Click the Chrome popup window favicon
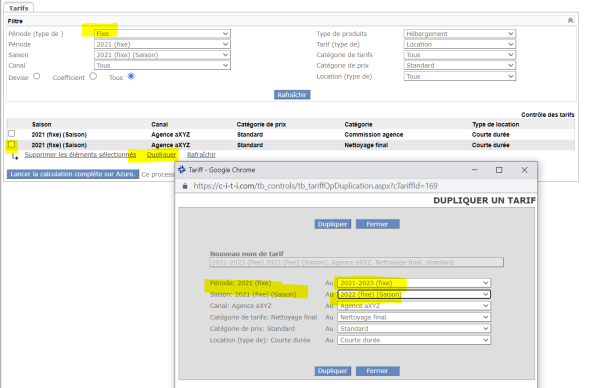 (x=182, y=170)
